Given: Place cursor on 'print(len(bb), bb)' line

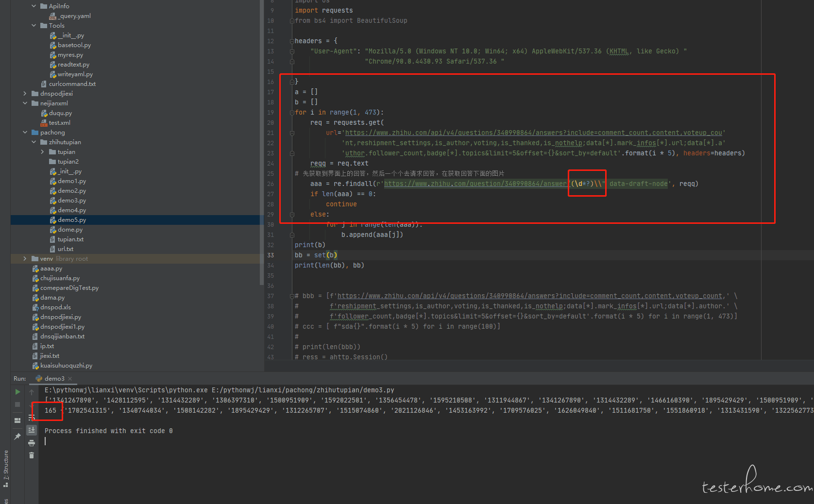Looking at the screenshot, I should (329, 266).
